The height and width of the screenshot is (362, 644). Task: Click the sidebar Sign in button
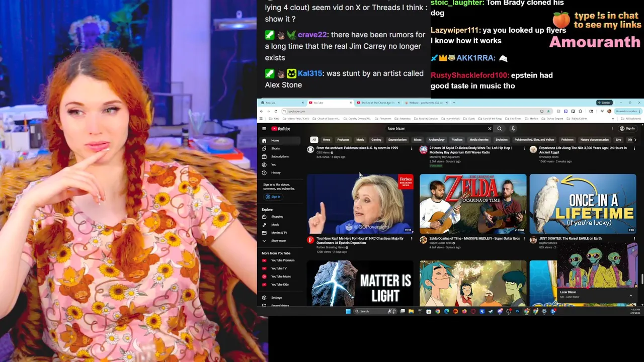tap(273, 197)
